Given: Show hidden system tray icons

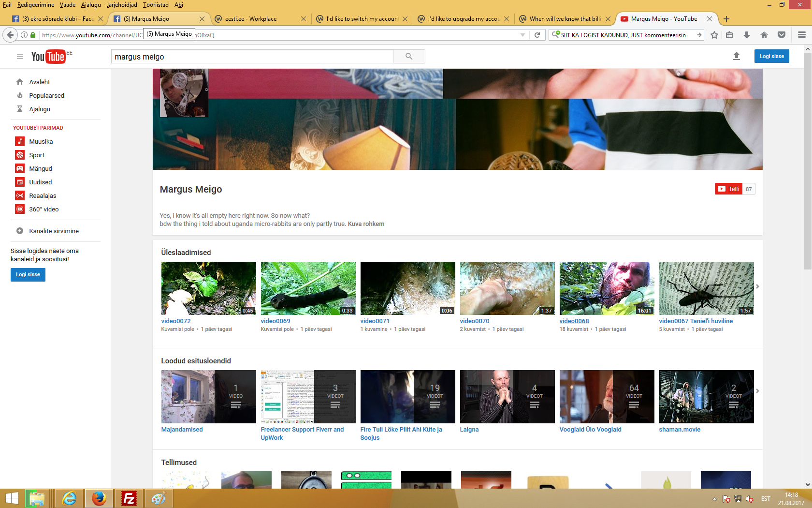Looking at the screenshot, I should (x=714, y=499).
